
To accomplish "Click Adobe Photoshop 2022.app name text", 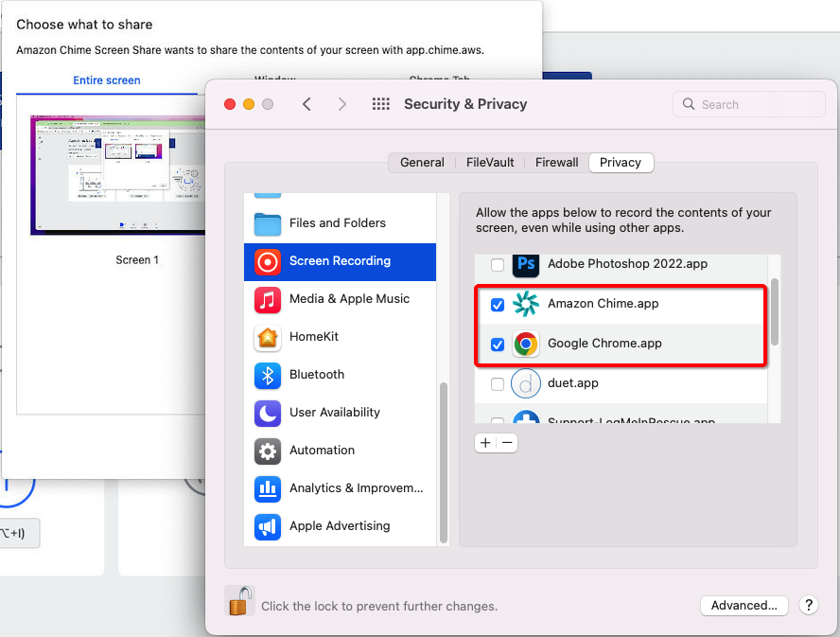I will (x=627, y=264).
